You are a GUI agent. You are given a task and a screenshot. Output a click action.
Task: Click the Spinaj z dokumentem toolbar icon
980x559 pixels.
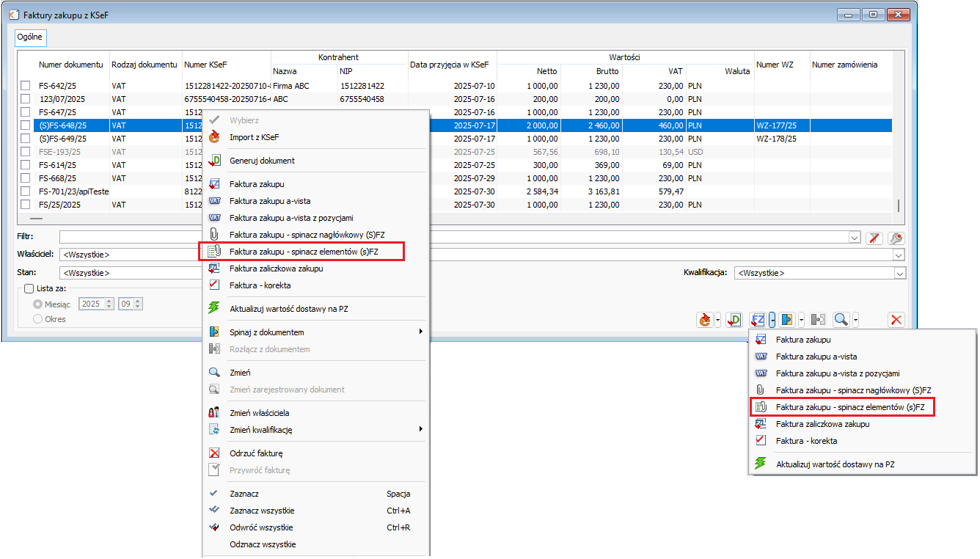787,320
